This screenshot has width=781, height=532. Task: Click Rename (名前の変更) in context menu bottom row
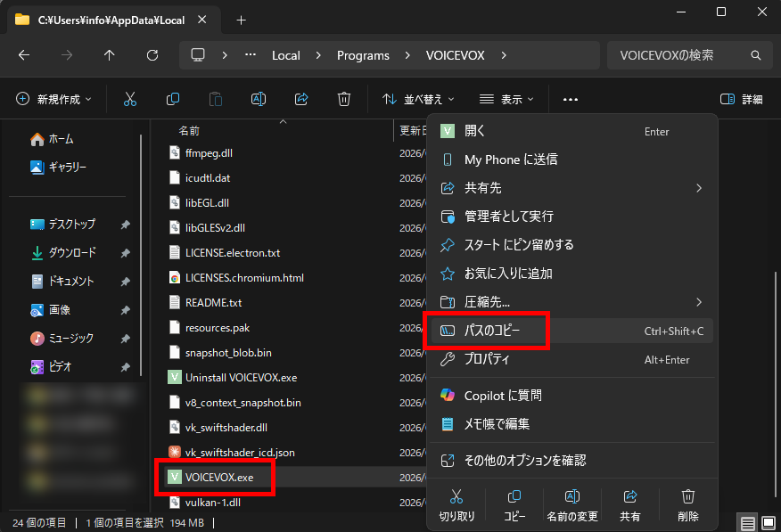tap(572, 505)
